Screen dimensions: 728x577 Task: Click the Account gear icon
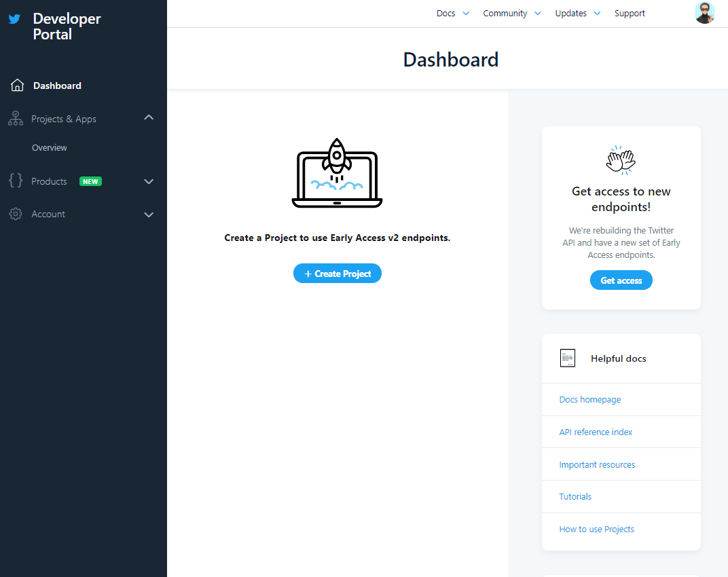(16, 214)
